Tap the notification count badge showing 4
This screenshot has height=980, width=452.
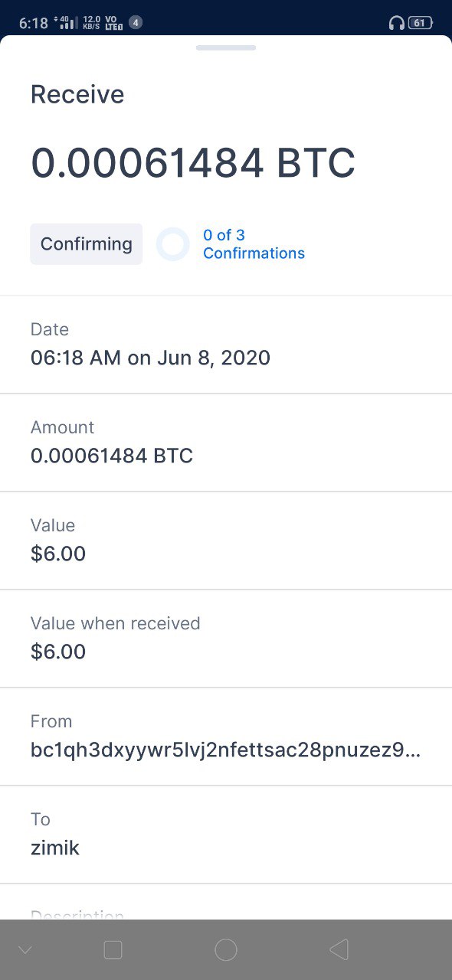(x=136, y=23)
